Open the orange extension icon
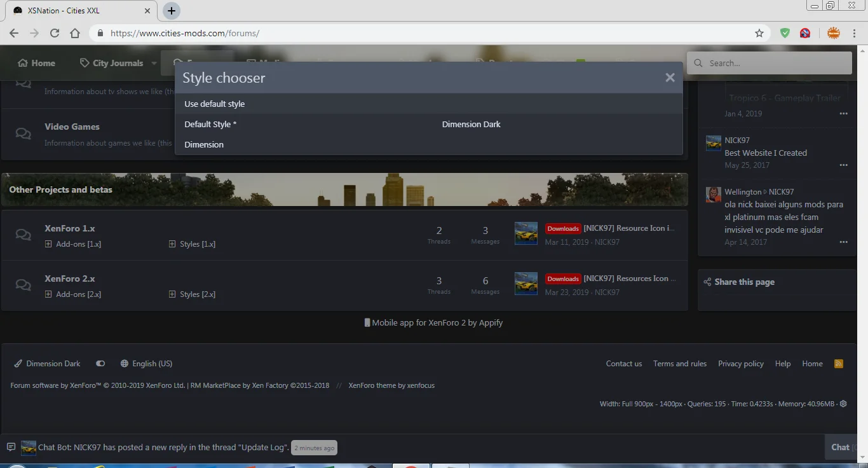Screen dimensions: 868x468 pyautogui.click(x=834, y=33)
